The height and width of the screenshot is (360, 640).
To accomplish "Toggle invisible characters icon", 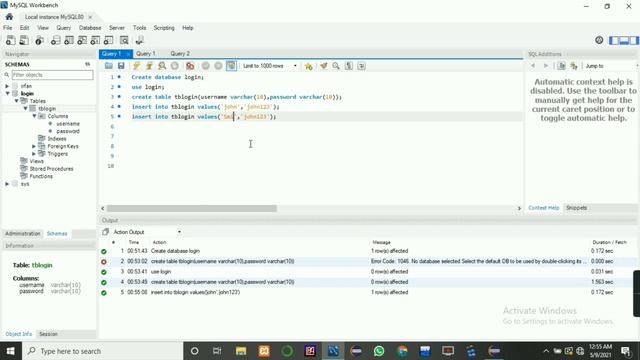I will (x=349, y=66).
